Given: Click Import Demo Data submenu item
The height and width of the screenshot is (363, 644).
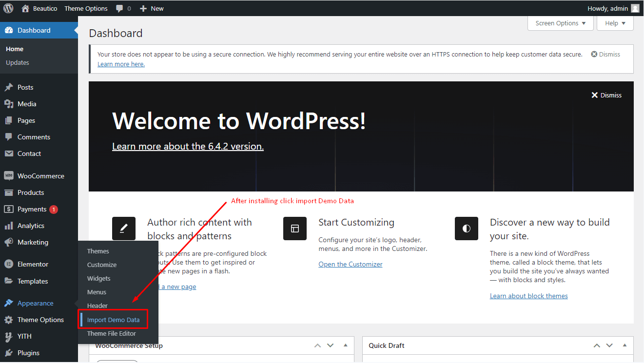Looking at the screenshot, I should 113,320.
